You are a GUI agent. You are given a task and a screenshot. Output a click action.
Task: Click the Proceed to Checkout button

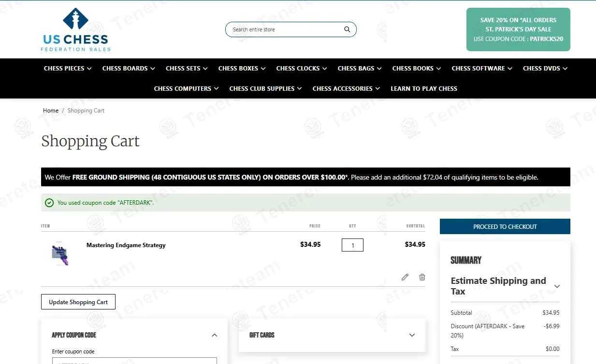click(x=505, y=226)
